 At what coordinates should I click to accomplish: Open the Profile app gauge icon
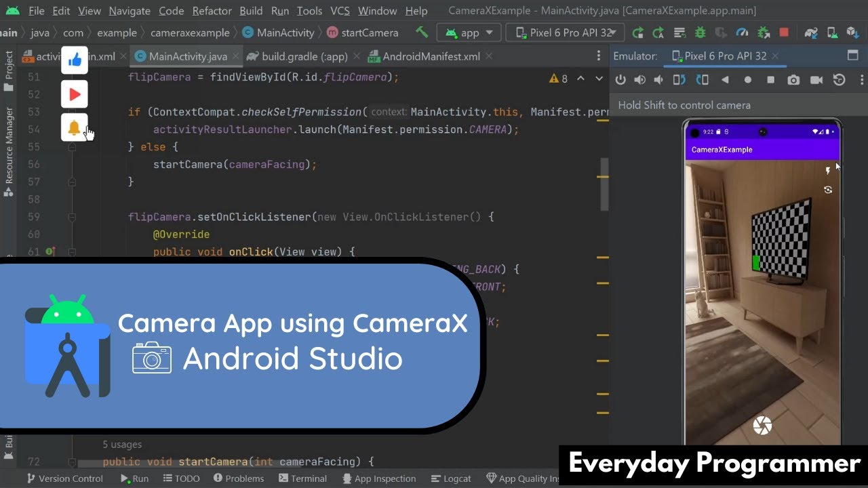(x=742, y=33)
